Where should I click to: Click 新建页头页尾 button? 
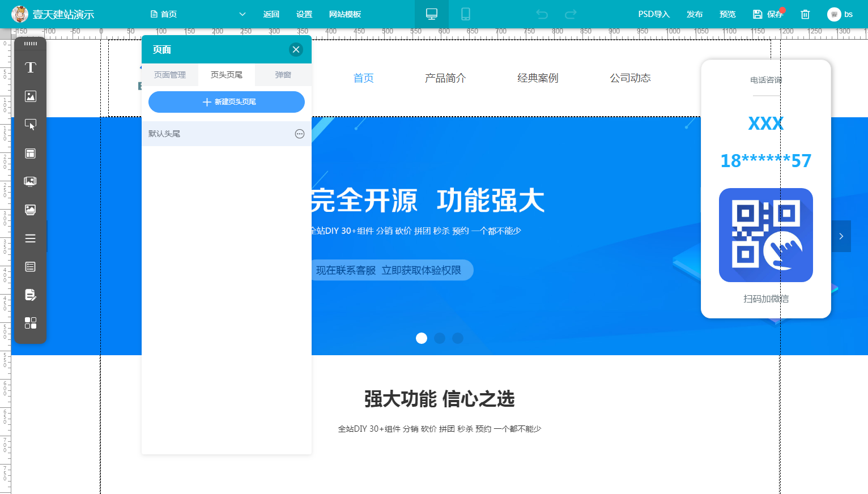click(x=227, y=102)
